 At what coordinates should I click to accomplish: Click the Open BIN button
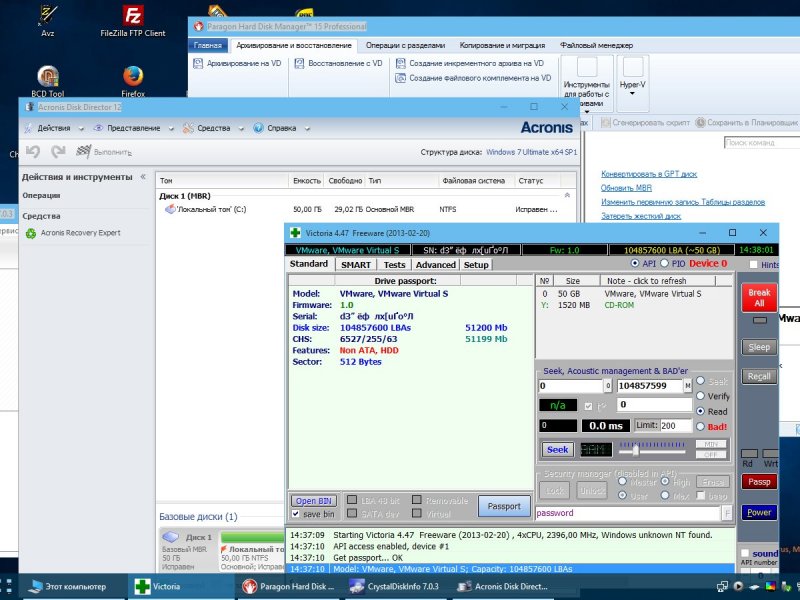[x=313, y=501]
